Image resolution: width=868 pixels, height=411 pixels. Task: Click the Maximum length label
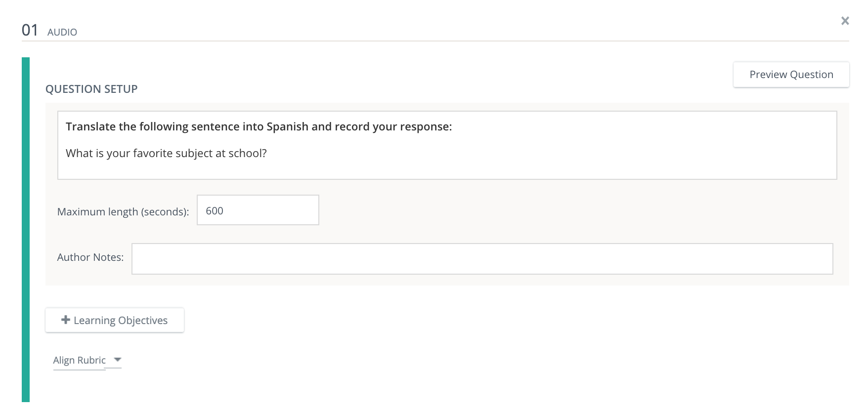(x=123, y=211)
